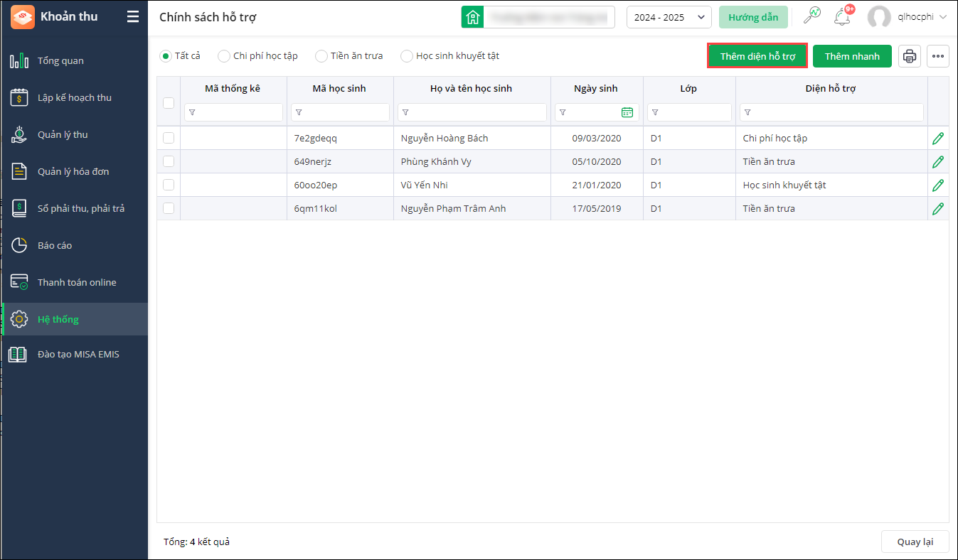Screen dimensions: 958x560
Task: Open Lập kế hoạch thu menu
Action: click(x=75, y=98)
